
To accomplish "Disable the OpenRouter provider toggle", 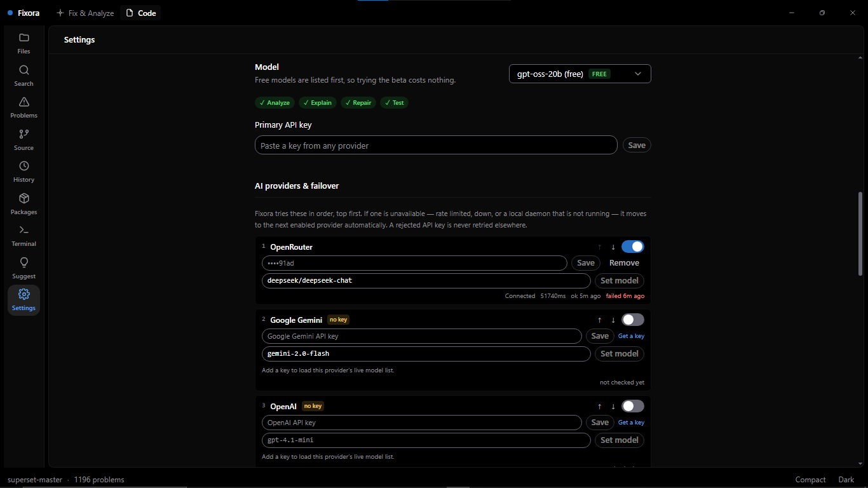I will pos(633,247).
